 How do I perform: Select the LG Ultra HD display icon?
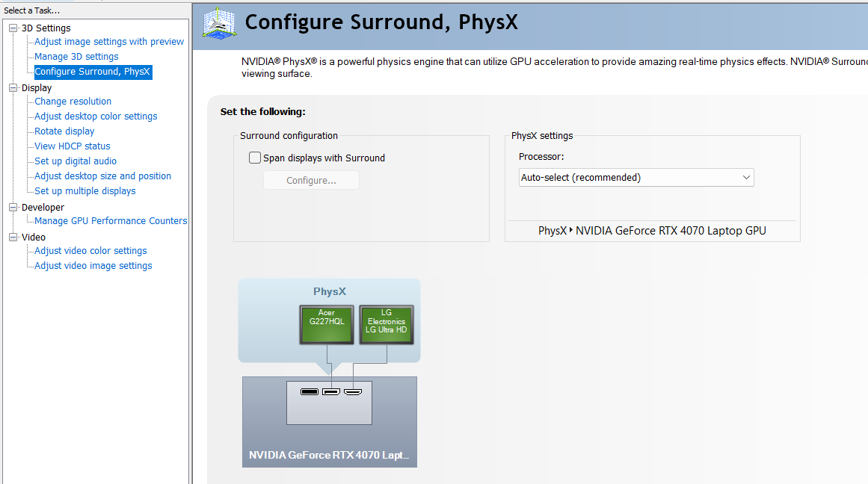(x=387, y=325)
